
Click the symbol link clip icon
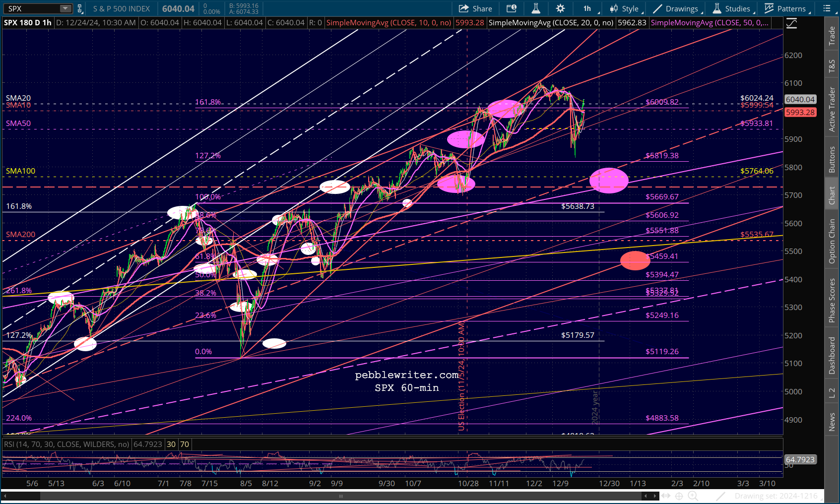[x=80, y=8]
